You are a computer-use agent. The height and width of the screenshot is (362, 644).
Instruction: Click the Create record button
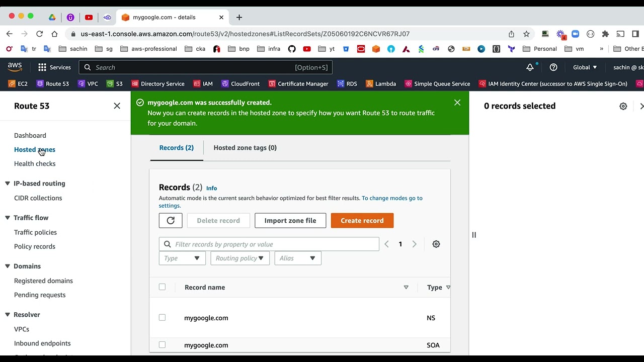[362, 221]
